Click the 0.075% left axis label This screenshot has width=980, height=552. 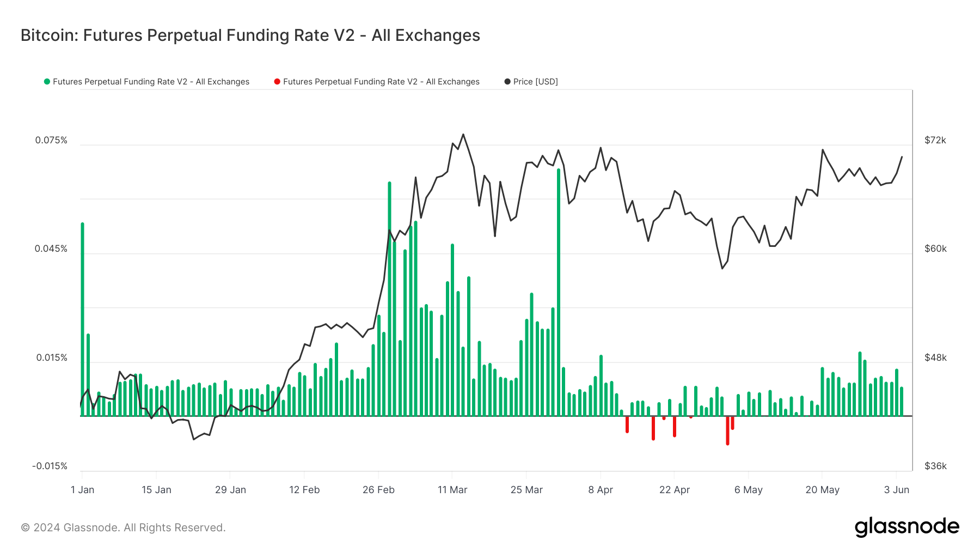point(51,140)
